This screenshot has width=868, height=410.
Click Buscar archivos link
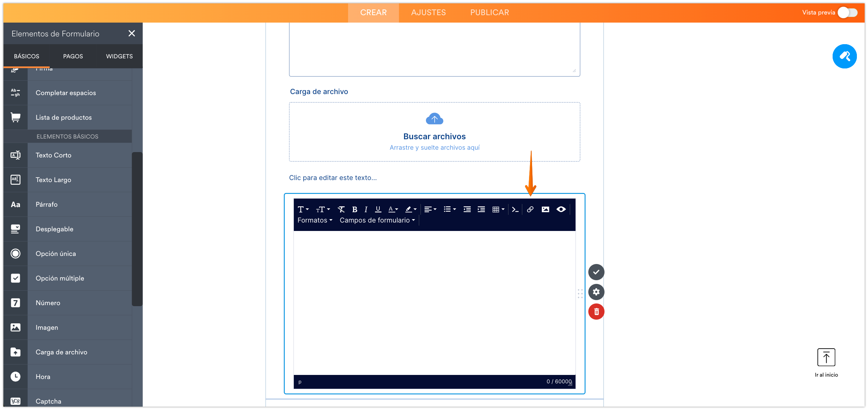tap(434, 136)
